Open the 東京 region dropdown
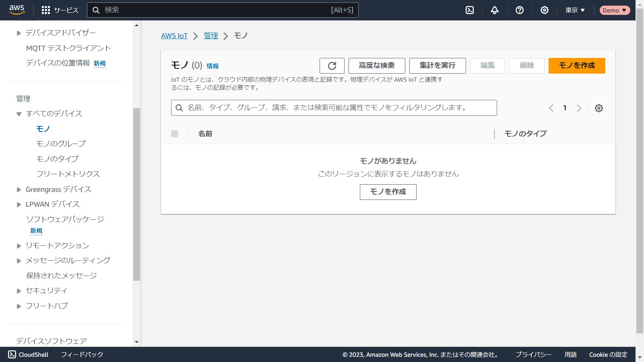This screenshot has height=362, width=644. [575, 10]
